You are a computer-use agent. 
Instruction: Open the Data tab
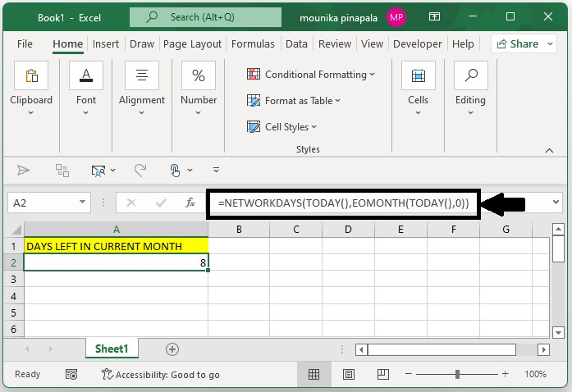(296, 44)
